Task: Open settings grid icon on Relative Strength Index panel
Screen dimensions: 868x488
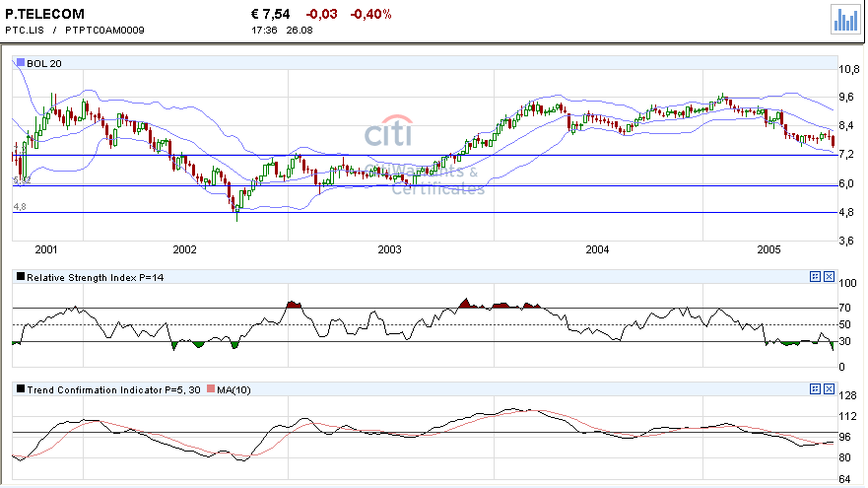Action: click(x=815, y=276)
